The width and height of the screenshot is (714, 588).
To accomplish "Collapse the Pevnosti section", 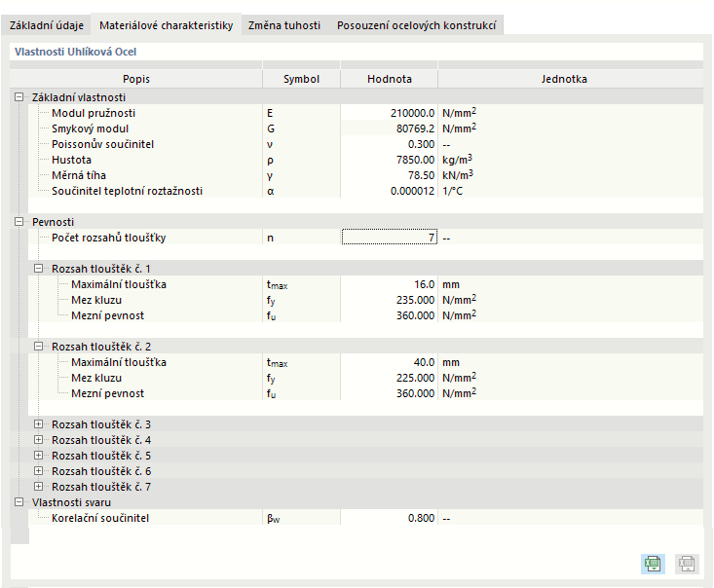I will coord(19,222).
